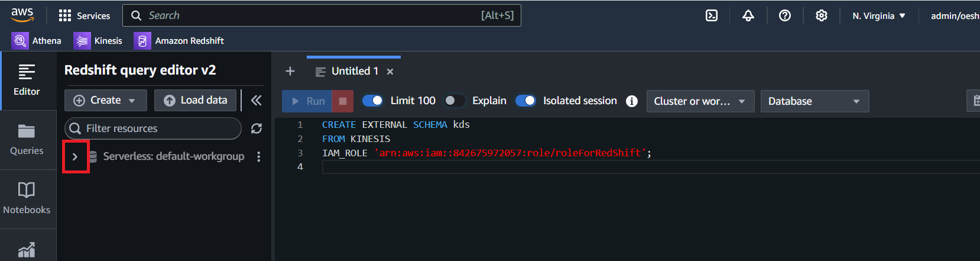The width and height of the screenshot is (980, 261).
Task: Turn off the Isolated session switch
Action: pyautogui.click(x=525, y=101)
